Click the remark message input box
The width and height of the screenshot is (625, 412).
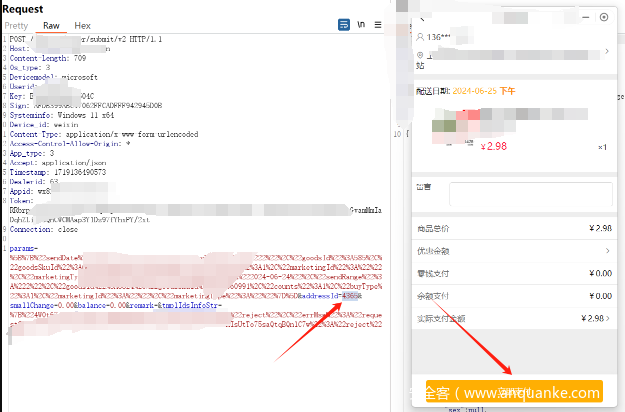(531, 194)
